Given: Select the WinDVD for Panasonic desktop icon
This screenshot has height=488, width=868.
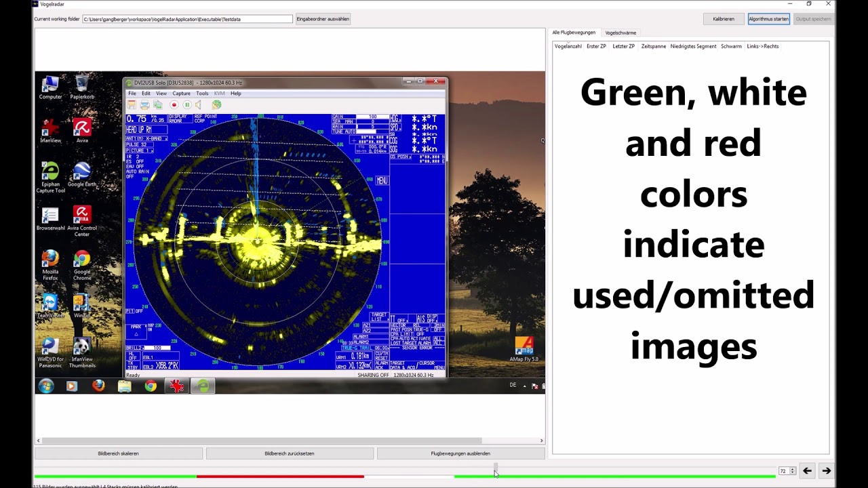Looking at the screenshot, I should [50, 353].
